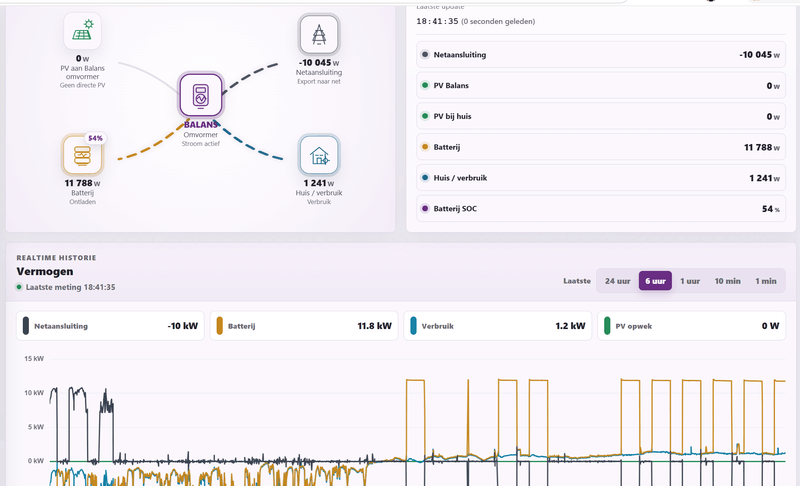Click the 54% battery charge badge
The image size is (800, 486).
95,138
